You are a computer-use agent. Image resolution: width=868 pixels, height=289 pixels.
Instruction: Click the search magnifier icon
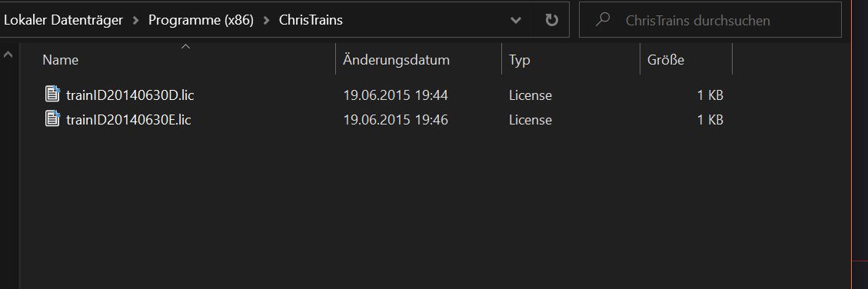click(602, 20)
